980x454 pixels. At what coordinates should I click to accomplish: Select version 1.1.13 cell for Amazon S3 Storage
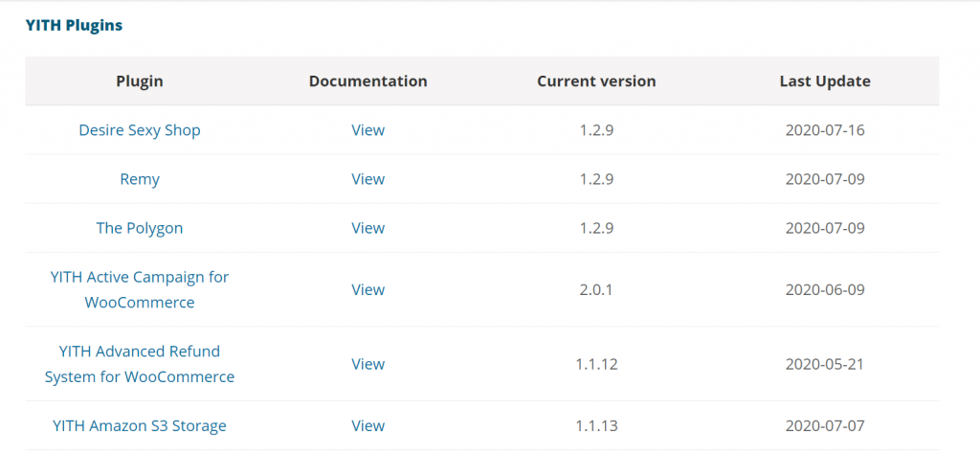click(x=596, y=426)
